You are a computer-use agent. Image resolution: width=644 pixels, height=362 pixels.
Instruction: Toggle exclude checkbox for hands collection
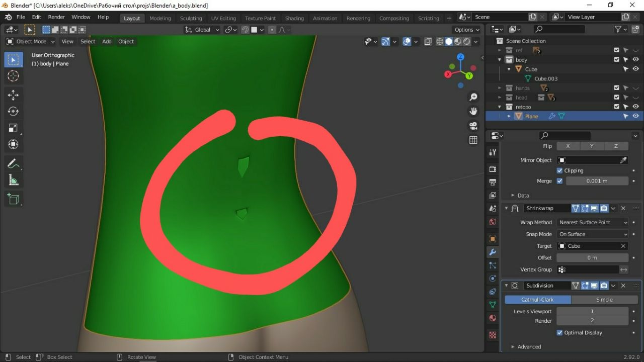point(616,88)
